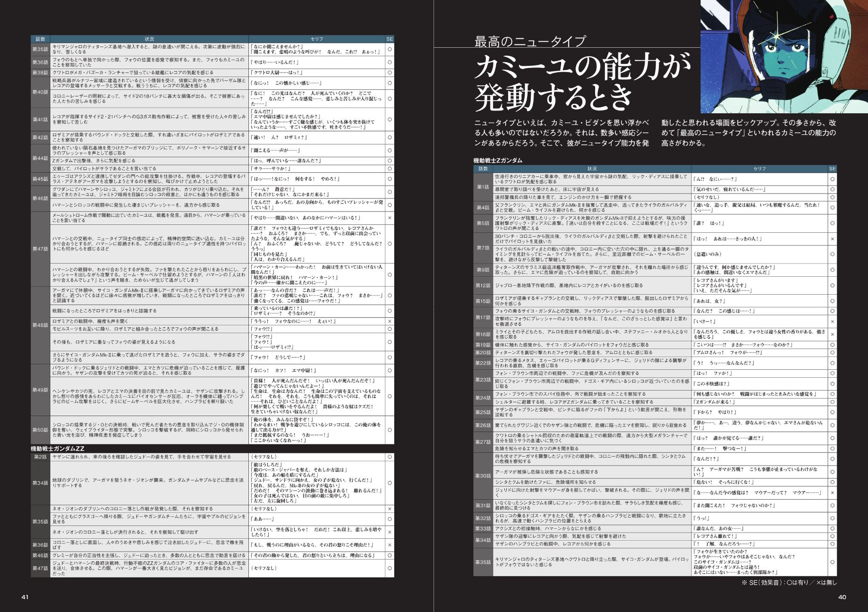The image size is (868, 612).
Task: Click the cell '危険を知らせるエマとカツの声を聞き取る'
Action: point(592,449)
